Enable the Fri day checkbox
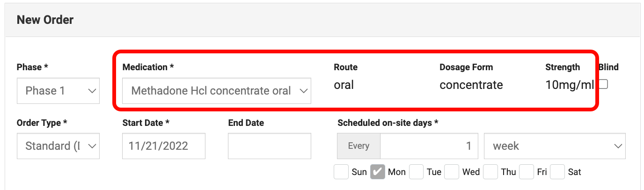The image size is (644, 190). point(527,172)
